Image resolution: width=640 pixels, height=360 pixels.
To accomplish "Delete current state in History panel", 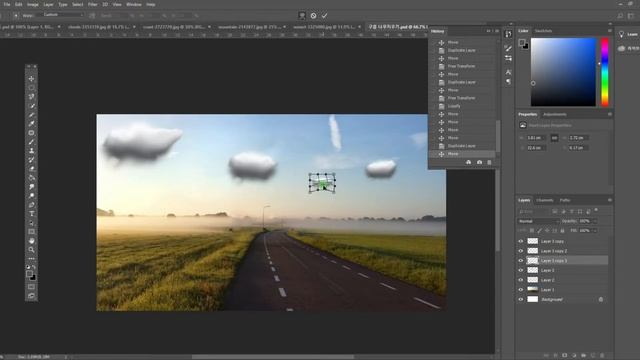I will click(x=489, y=162).
